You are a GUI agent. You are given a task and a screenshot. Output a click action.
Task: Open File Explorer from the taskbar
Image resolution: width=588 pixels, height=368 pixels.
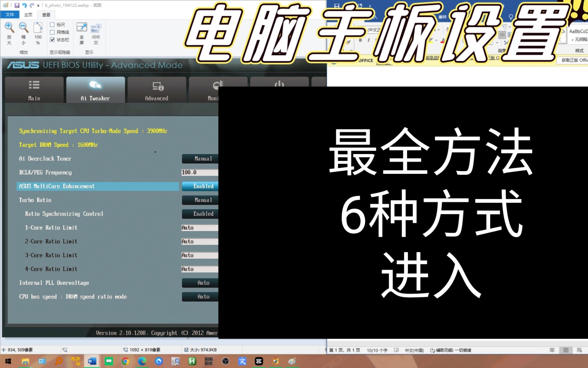26,361
